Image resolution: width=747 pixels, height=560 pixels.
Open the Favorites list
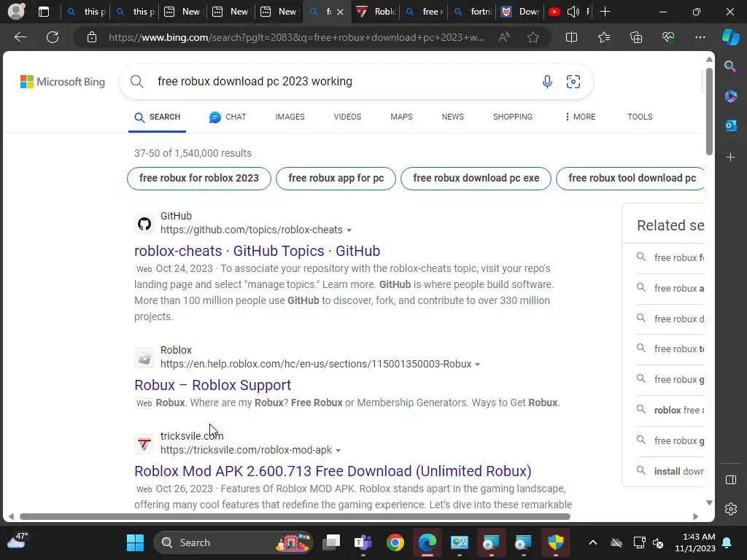tap(603, 37)
